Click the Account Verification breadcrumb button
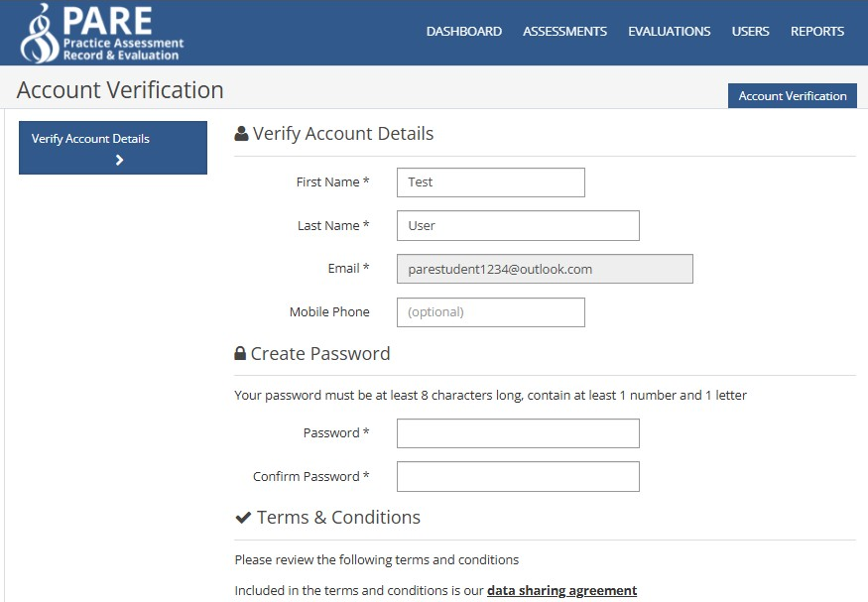 [x=793, y=96]
